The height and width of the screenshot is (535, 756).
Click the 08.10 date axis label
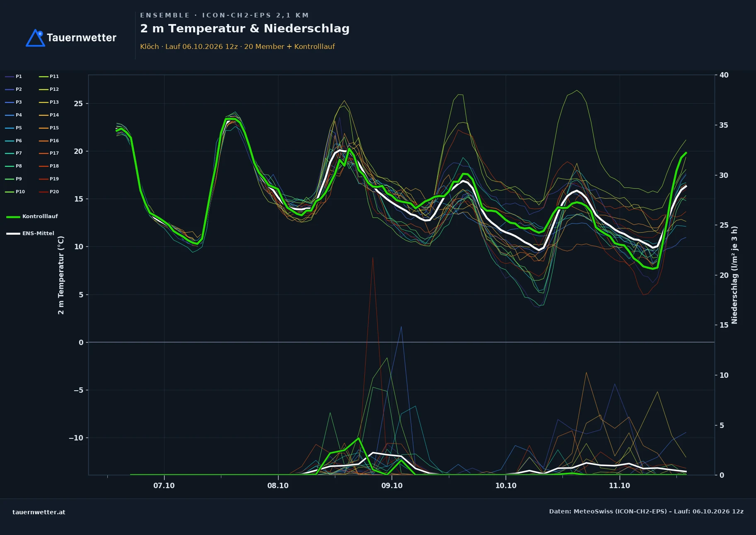tap(278, 486)
